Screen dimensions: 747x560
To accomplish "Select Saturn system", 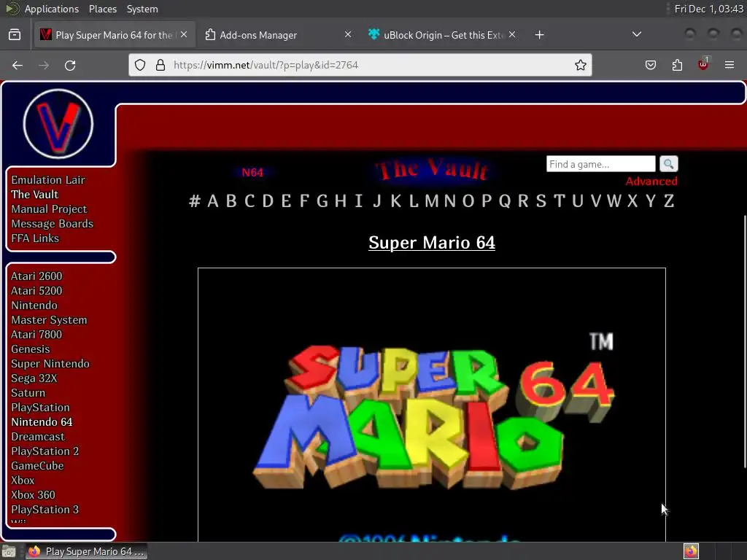I will coord(28,393).
